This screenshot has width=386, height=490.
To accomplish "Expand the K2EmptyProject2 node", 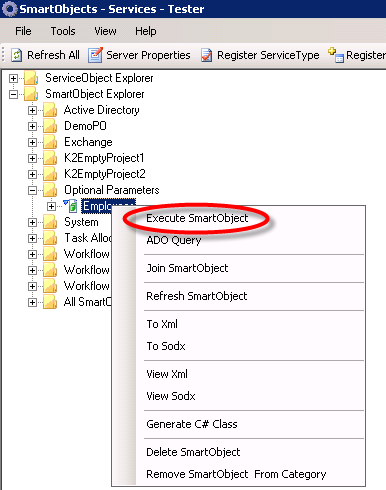I will 32,174.
